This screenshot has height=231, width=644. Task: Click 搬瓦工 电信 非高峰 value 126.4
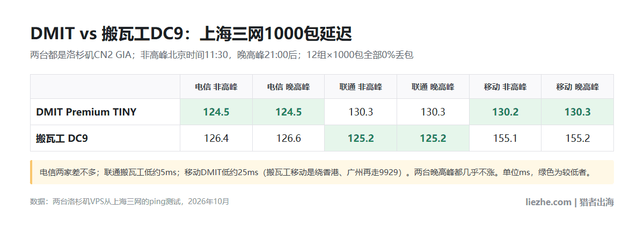click(x=216, y=138)
